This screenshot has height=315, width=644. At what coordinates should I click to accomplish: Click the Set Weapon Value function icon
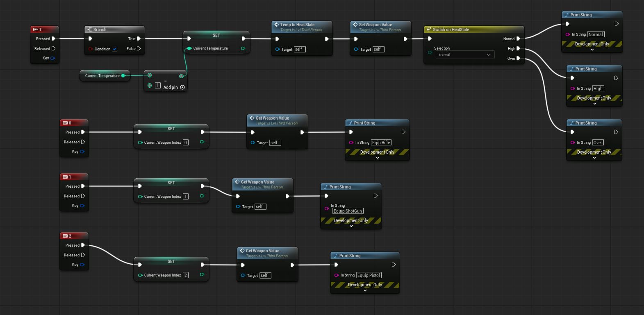355,25
